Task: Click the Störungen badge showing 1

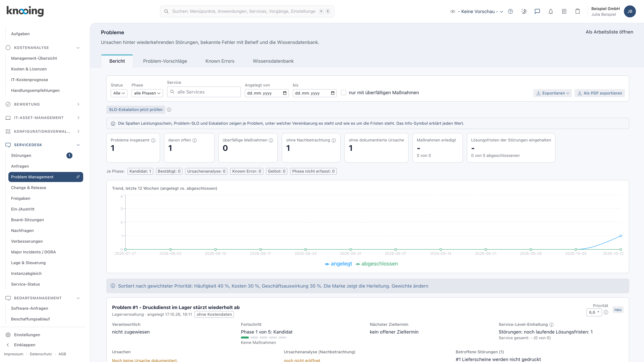Action: click(69, 155)
